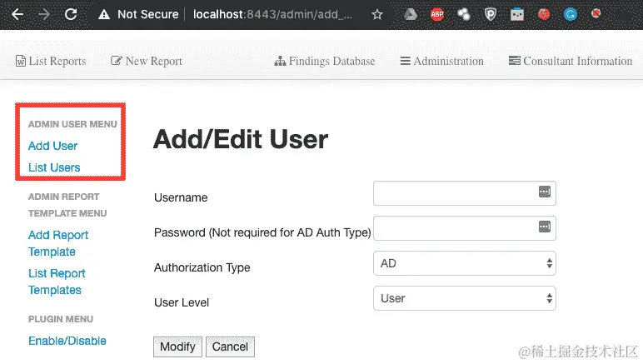Viewport: 643px width, 364px height.
Task: Bookmark this page with the star icon
Action: coord(376,15)
